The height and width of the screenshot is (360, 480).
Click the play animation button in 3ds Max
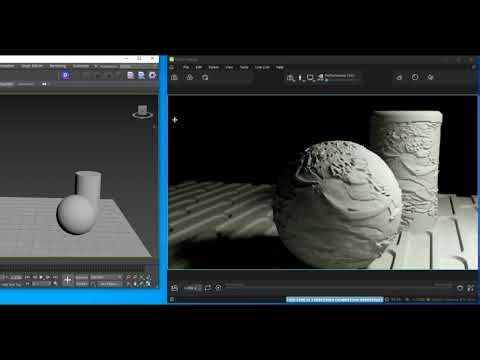coord(41,277)
